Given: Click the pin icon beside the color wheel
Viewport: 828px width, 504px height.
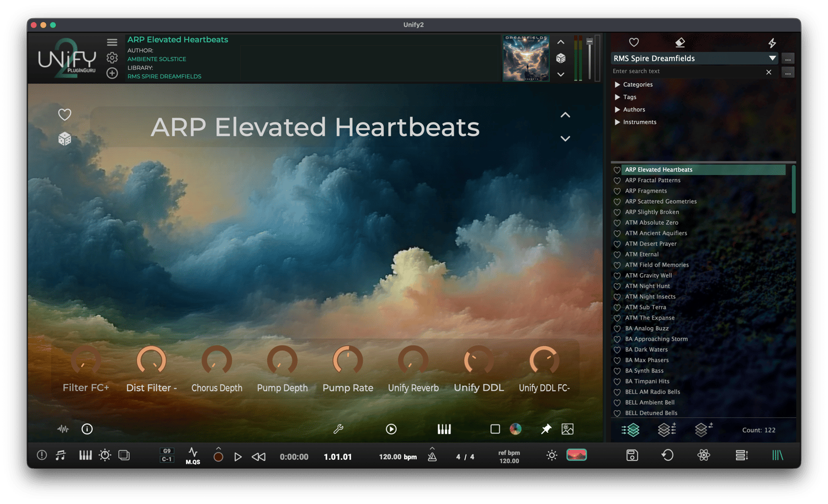Looking at the screenshot, I should 546,429.
